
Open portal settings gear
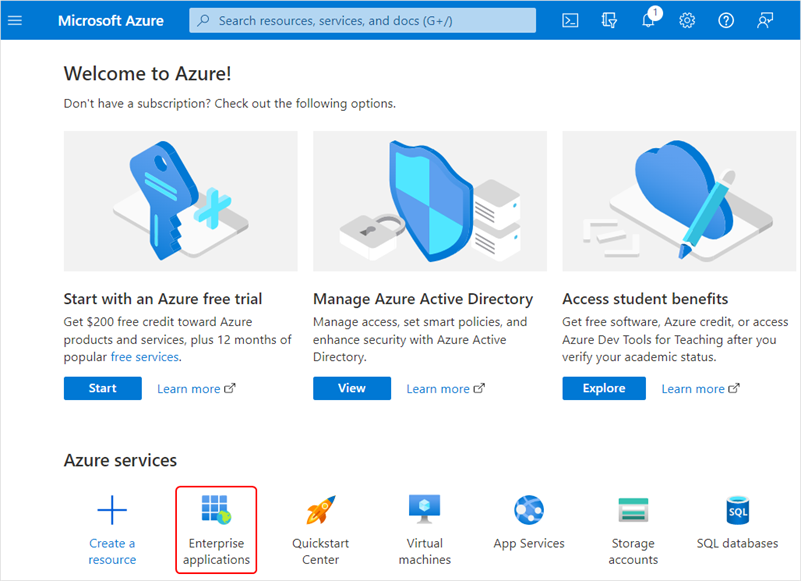click(687, 20)
